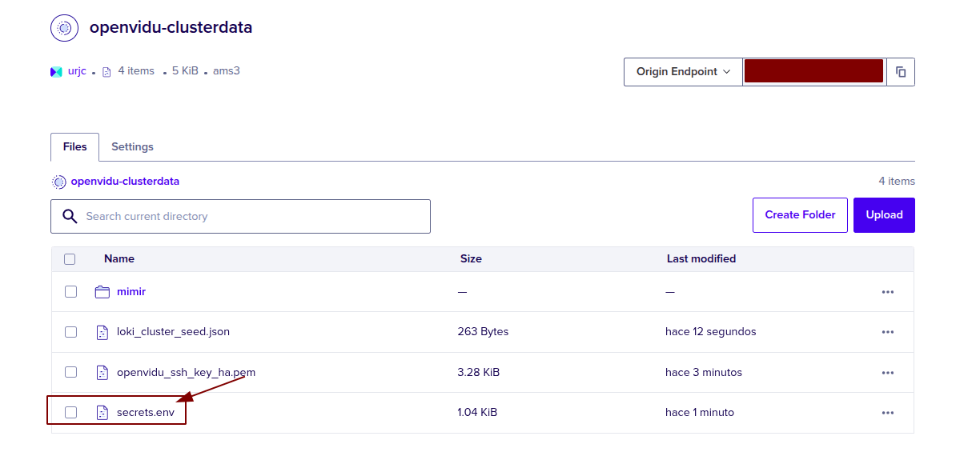Click the search magnifier icon
This screenshot has width=980, height=464.
point(70,217)
